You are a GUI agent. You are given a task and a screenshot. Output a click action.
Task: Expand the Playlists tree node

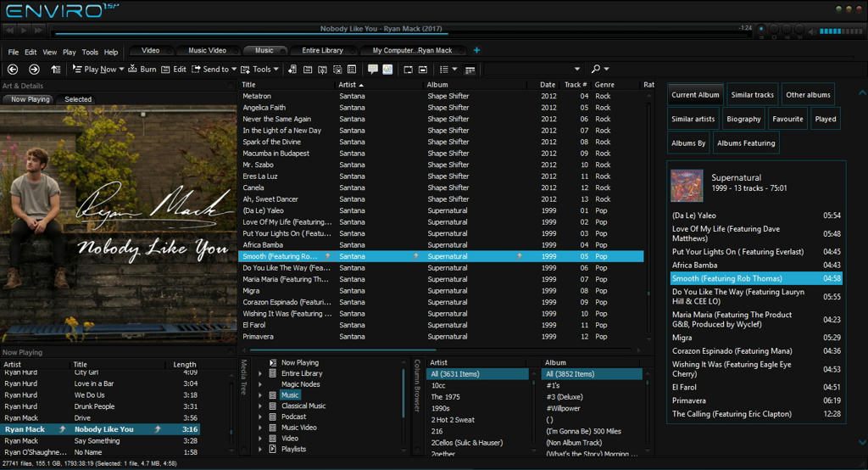pos(260,450)
